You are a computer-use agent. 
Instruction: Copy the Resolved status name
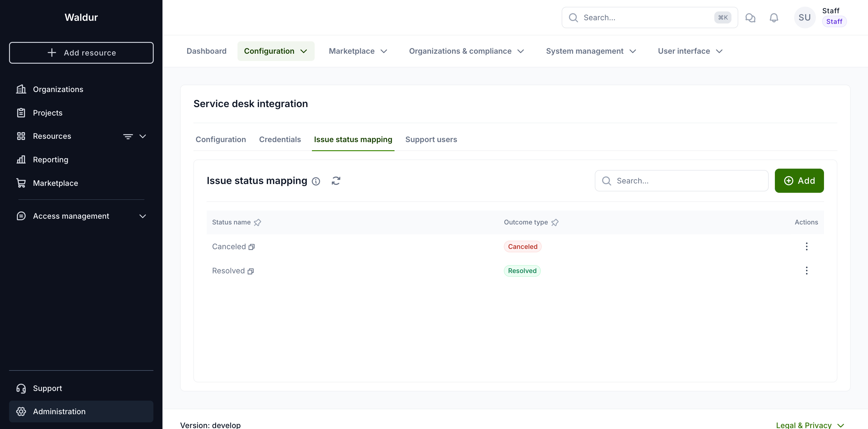click(250, 272)
